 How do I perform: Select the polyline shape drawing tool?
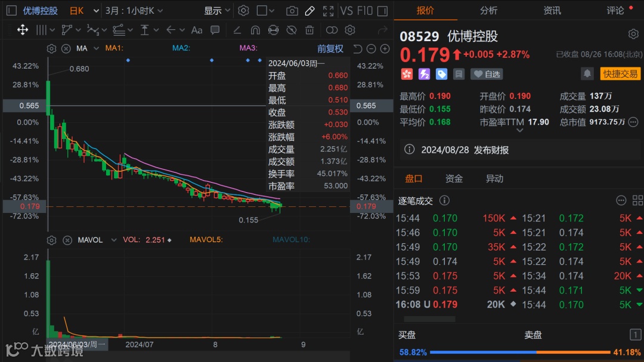67,30
